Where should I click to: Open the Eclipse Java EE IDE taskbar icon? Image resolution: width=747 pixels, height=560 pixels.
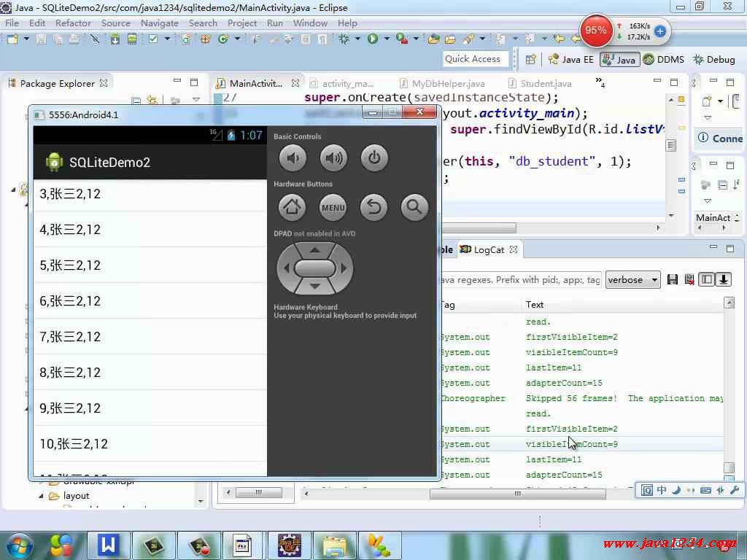click(289, 545)
